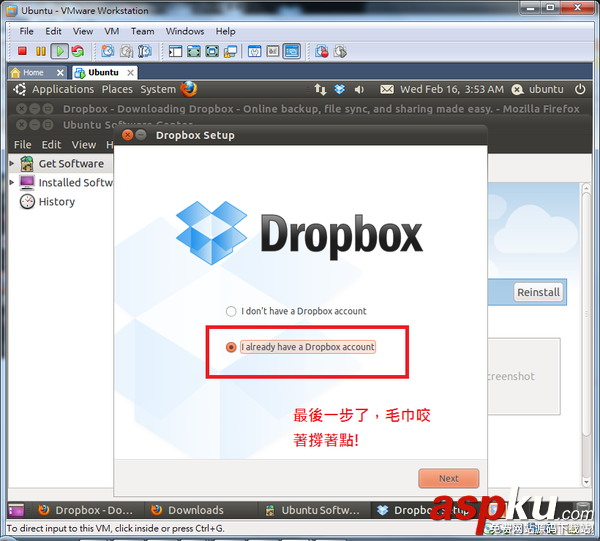Click the Dropbox tray icon in Ubuntu panel

(x=339, y=90)
